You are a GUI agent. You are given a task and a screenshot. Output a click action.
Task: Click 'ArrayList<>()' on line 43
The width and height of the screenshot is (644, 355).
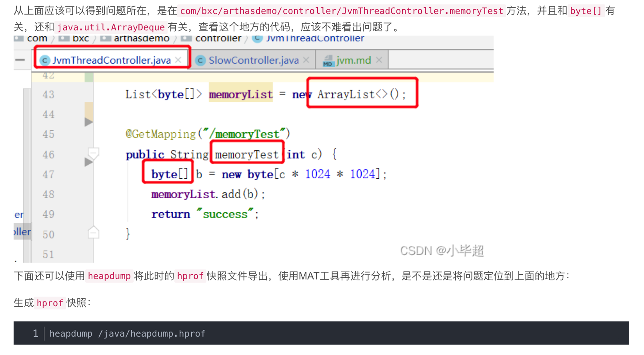point(362,94)
